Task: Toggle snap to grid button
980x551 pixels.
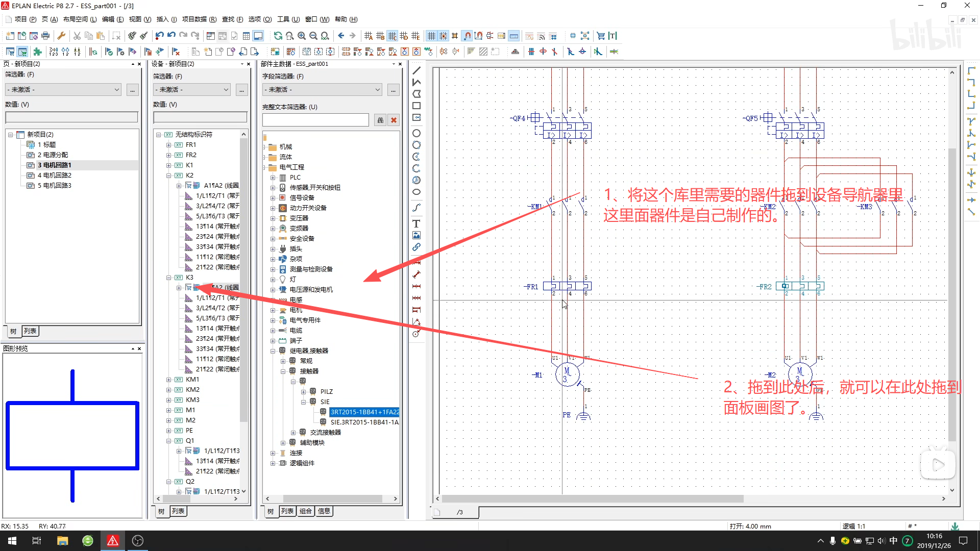Action: pyautogui.click(x=443, y=36)
